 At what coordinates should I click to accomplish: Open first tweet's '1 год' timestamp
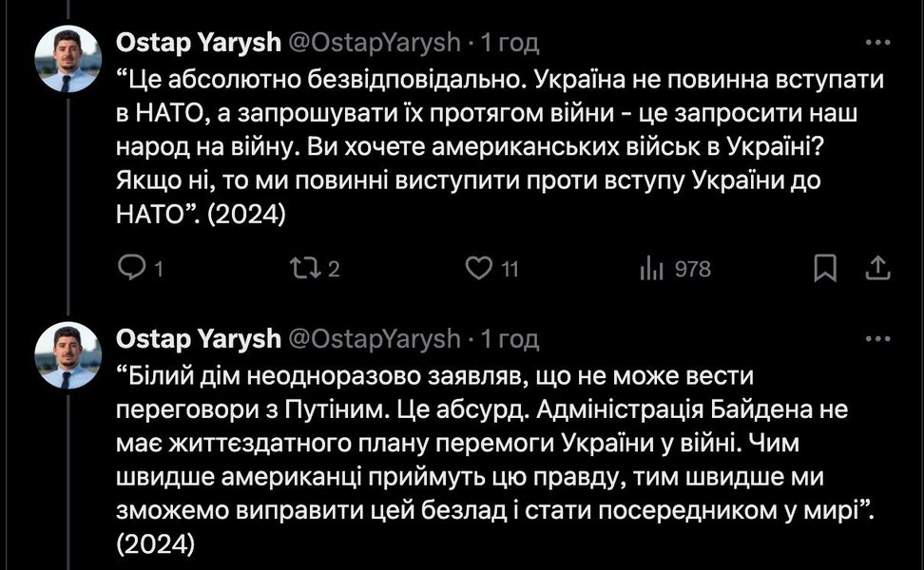510,42
